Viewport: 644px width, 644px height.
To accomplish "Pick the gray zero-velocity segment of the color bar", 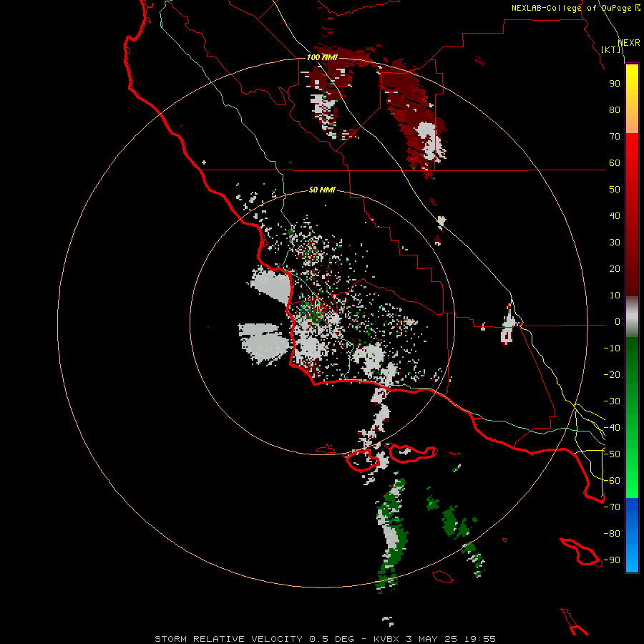I will pos(632,317).
